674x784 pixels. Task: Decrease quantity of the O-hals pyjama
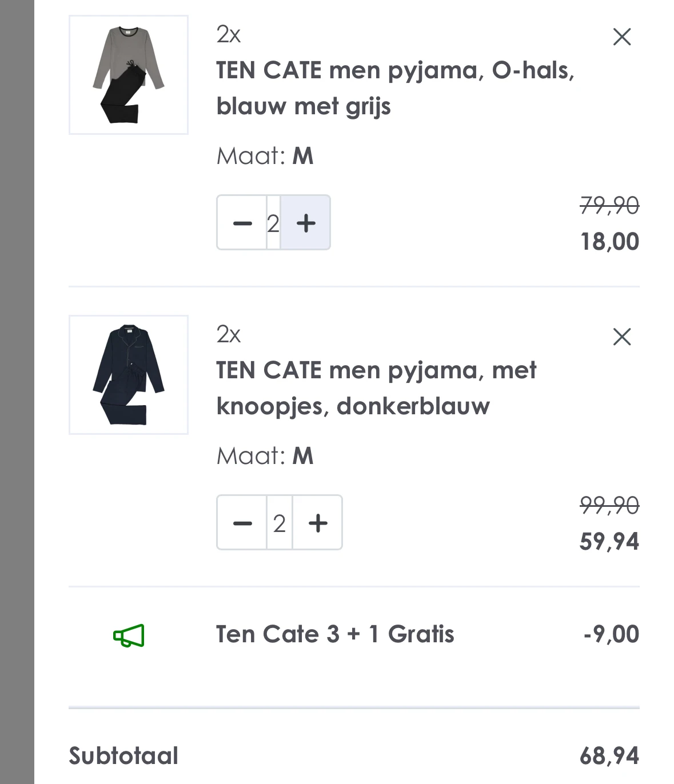[242, 223]
